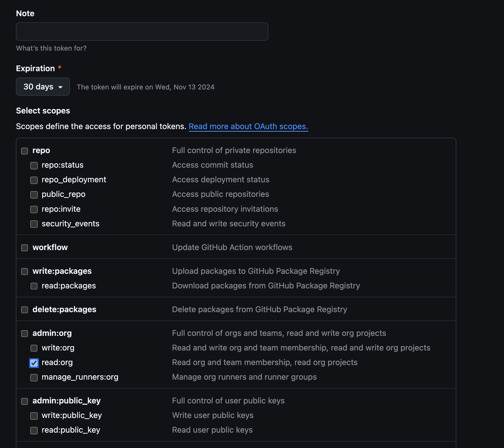Open the 30 days expiration dropdown
The image size is (504, 448).
43,87
